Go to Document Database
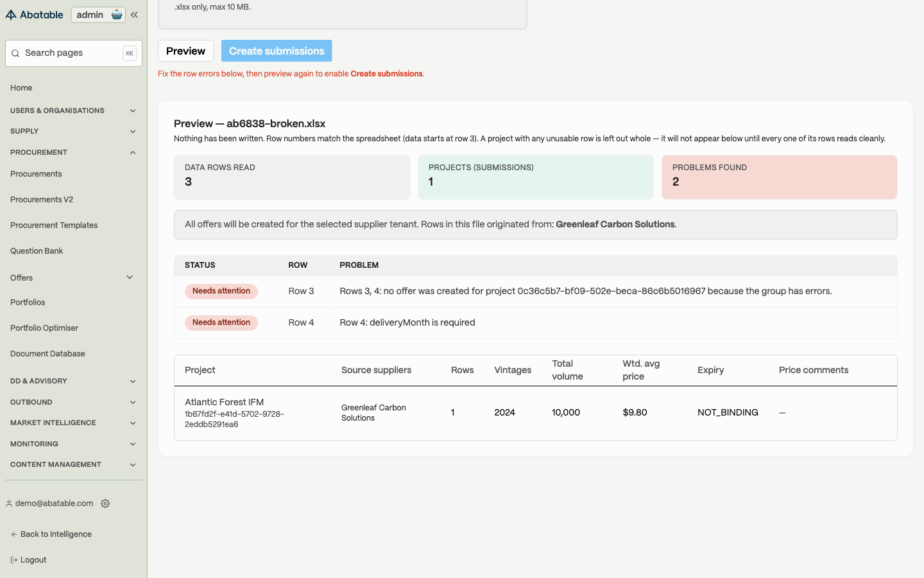The width and height of the screenshot is (924, 578). click(47, 354)
